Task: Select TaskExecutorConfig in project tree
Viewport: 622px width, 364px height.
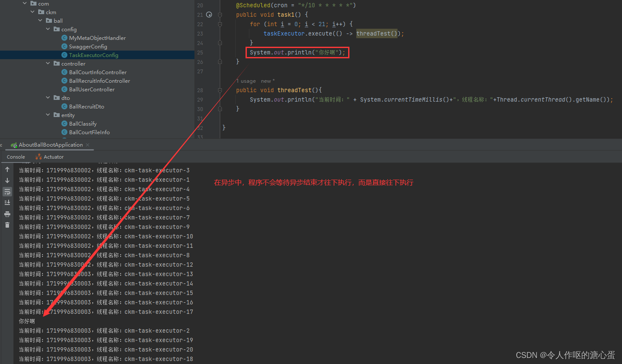Action: [94, 55]
